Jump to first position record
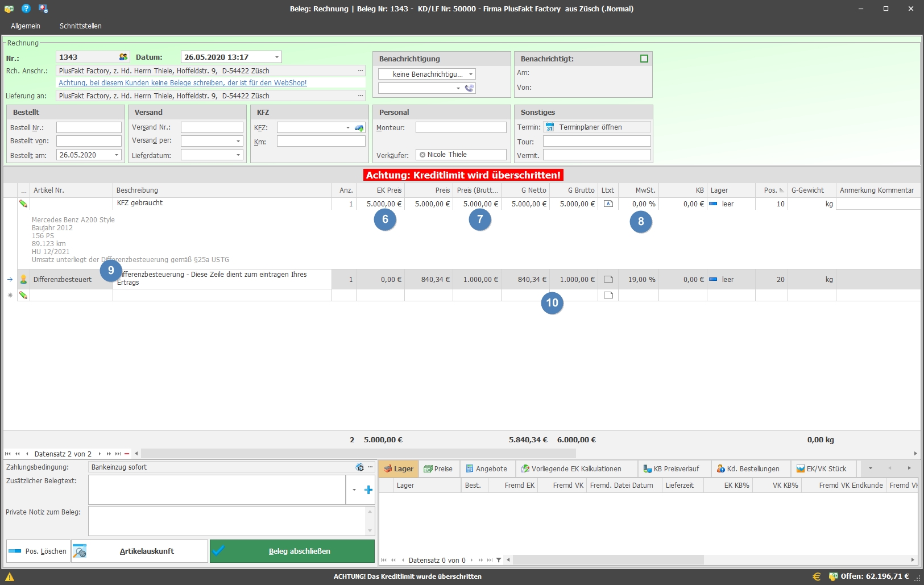This screenshot has width=924, height=585. coord(7,454)
